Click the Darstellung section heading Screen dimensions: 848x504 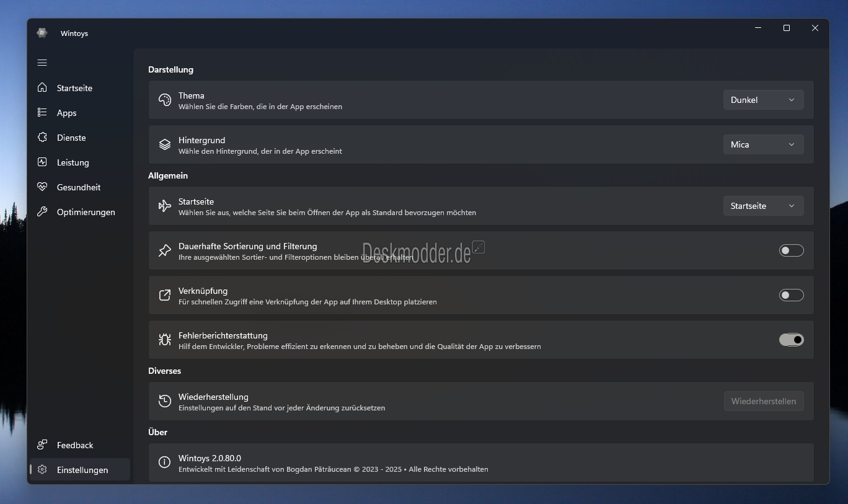pos(170,69)
